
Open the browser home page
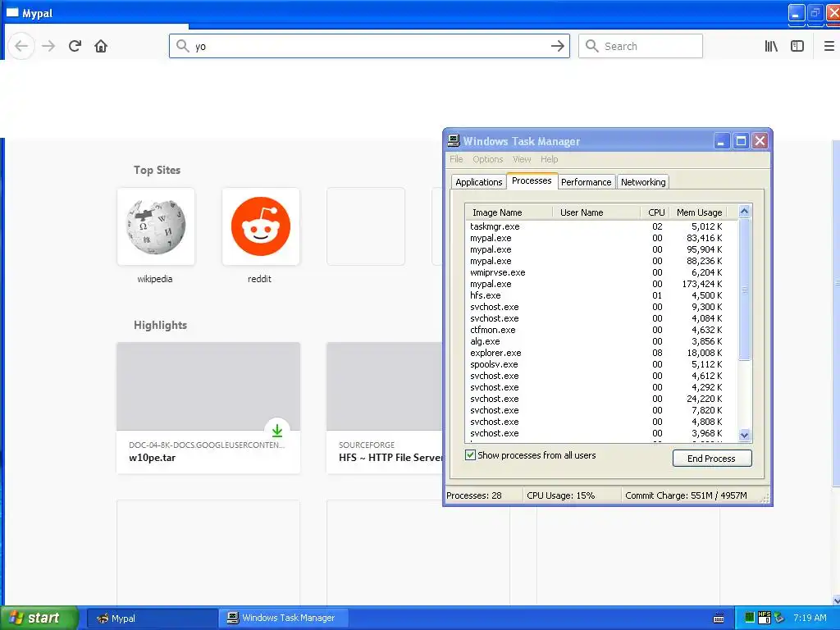pyautogui.click(x=101, y=46)
